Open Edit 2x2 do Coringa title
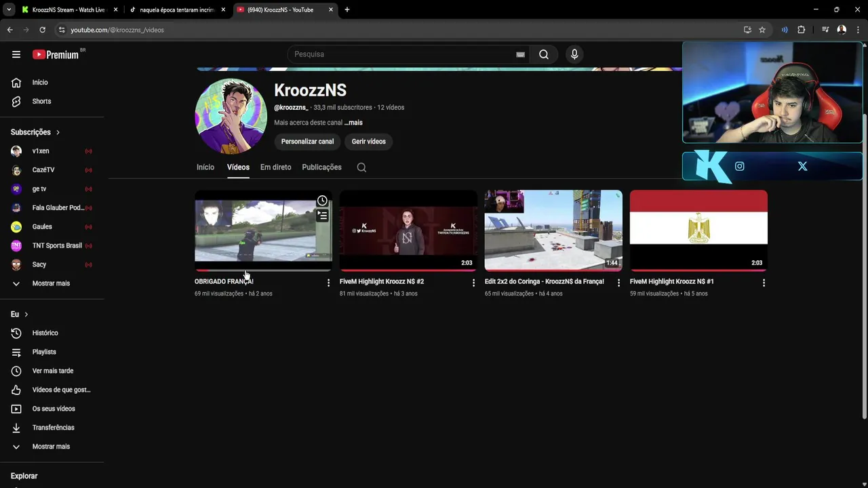The height and width of the screenshot is (488, 868). point(544,281)
